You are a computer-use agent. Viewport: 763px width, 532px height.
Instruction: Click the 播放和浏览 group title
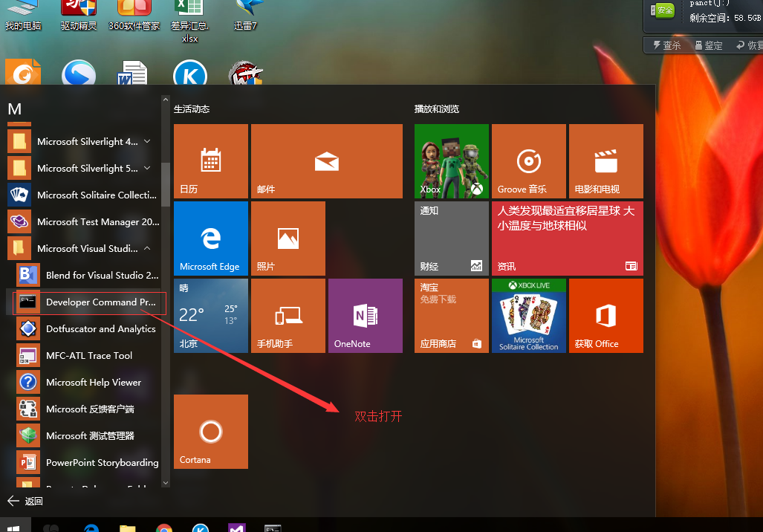[x=437, y=109]
